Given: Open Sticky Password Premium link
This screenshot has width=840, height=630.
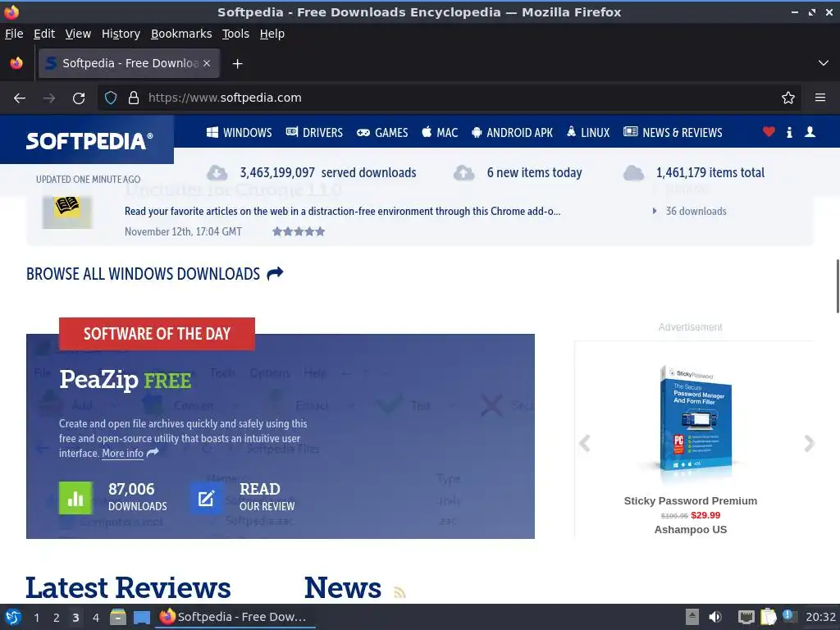Looking at the screenshot, I should [x=691, y=501].
